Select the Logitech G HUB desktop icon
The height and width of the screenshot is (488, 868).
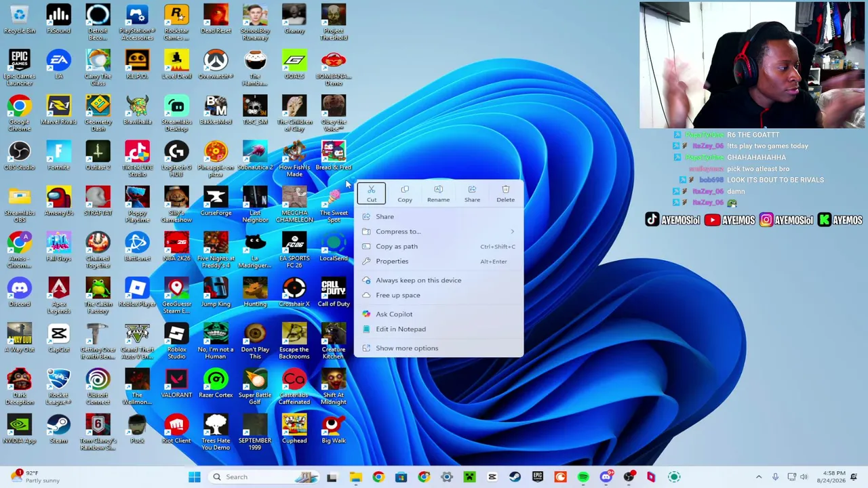click(x=176, y=159)
